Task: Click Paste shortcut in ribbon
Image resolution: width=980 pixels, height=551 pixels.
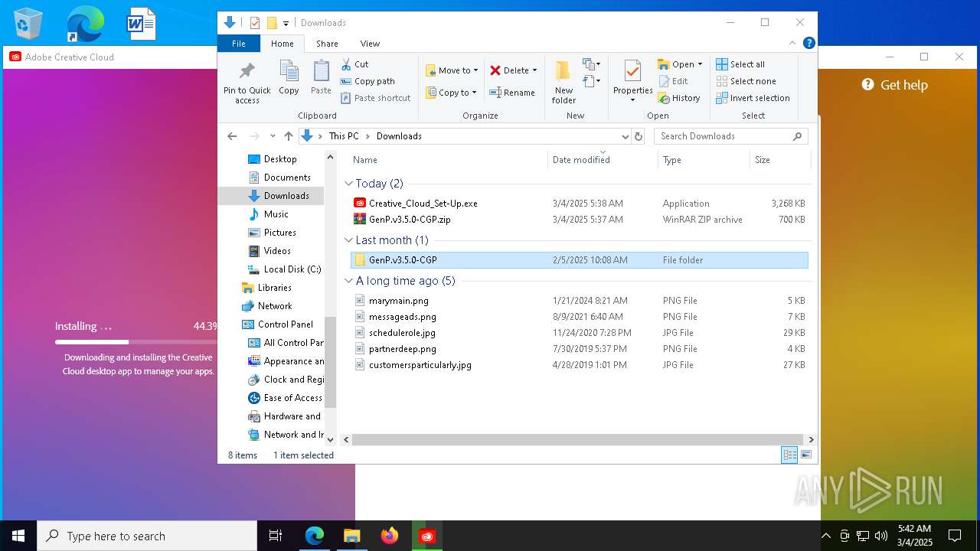Action: tap(375, 98)
